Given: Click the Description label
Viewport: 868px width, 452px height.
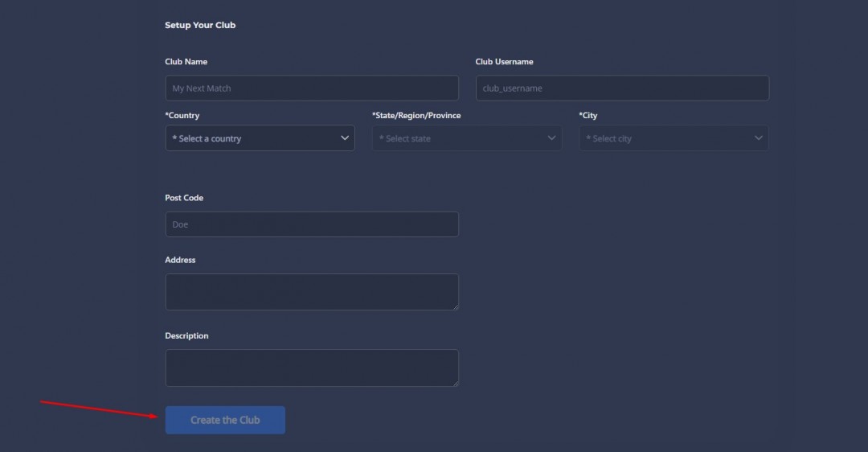Looking at the screenshot, I should pos(186,335).
